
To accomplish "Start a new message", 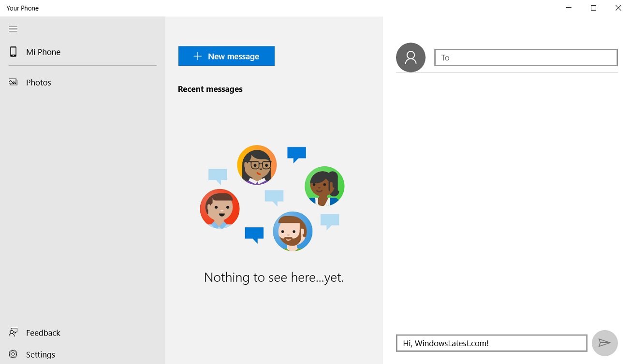I will tap(226, 56).
